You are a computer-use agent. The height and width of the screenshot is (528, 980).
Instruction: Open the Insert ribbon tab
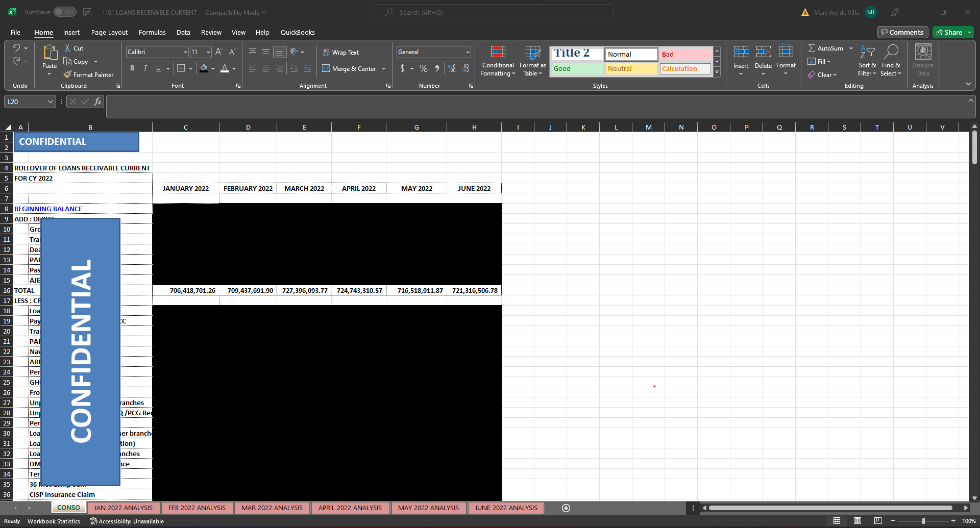[71, 32]
